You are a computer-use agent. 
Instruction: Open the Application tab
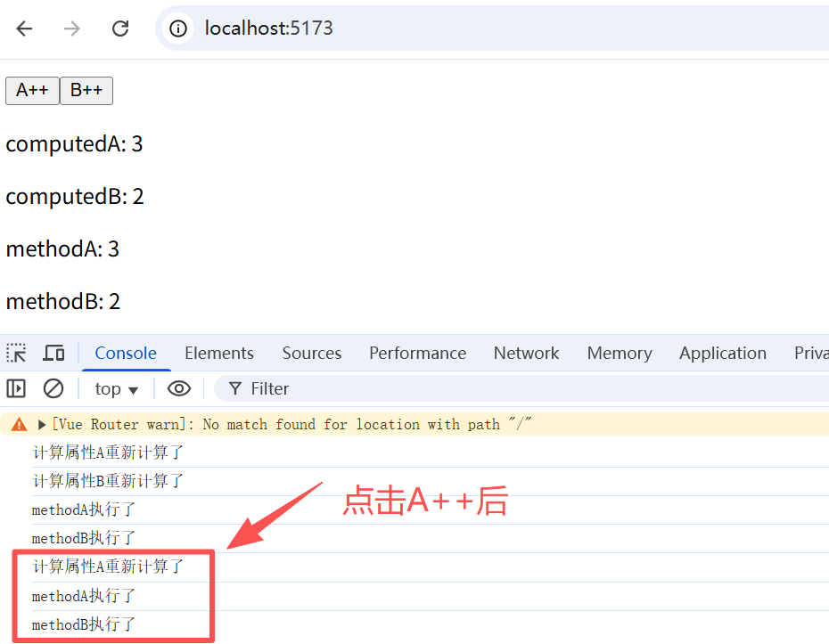coord(723,353)
